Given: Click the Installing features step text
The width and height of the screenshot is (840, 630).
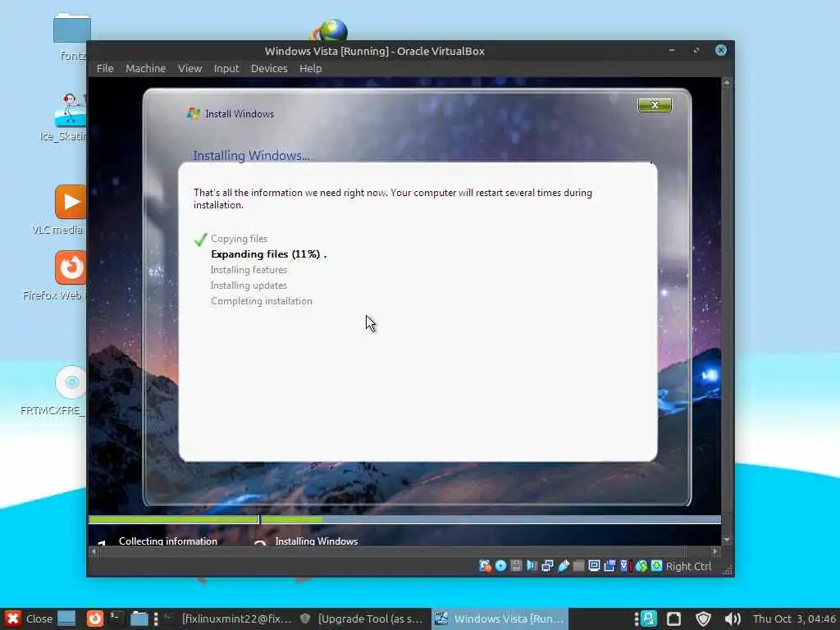Looking at the screenshot, I should [x=249, y=269].
